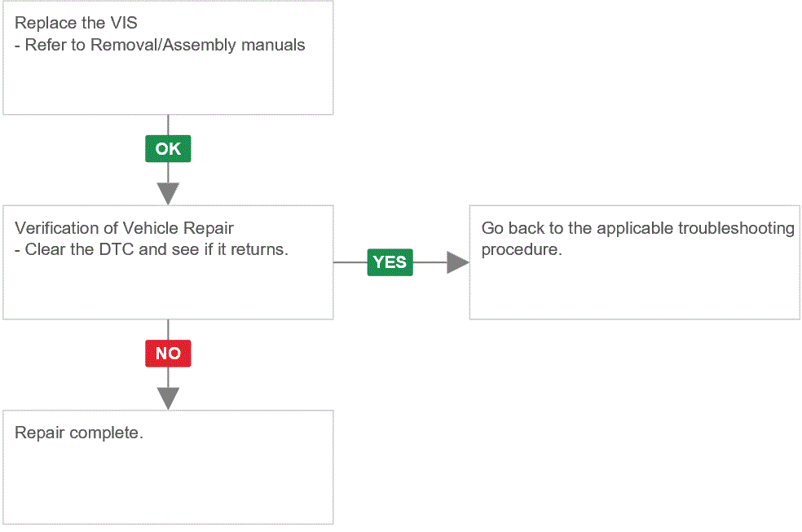Click the connector line above the OK label
Screen dimensions: 802x532
click(x=168, y=125)
